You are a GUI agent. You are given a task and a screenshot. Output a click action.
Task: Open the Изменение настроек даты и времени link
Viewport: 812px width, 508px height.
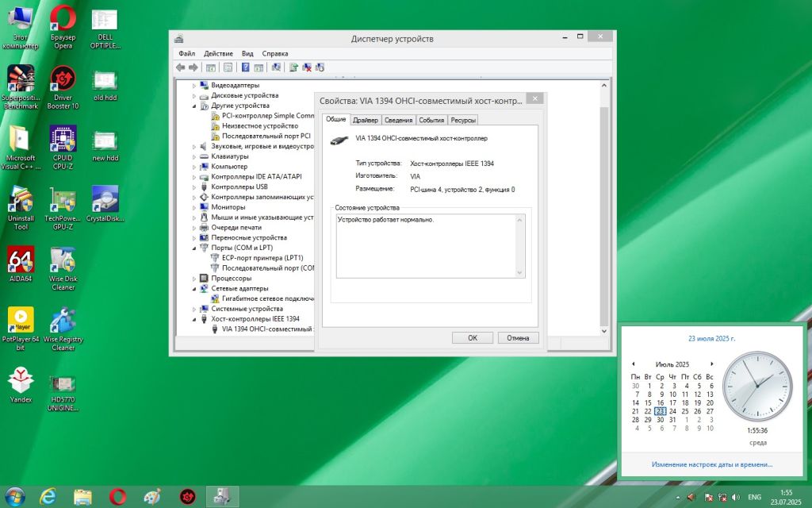711,464
